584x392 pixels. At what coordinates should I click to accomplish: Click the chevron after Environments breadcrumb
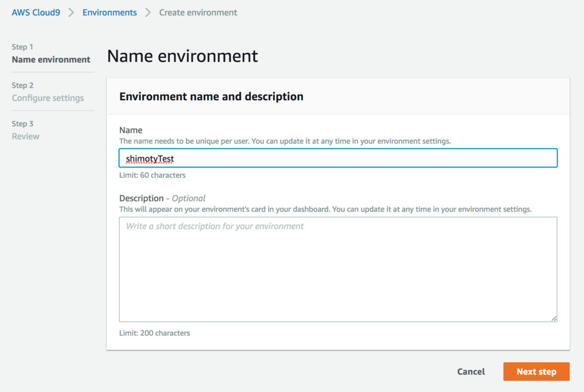(x=148, y=12)
